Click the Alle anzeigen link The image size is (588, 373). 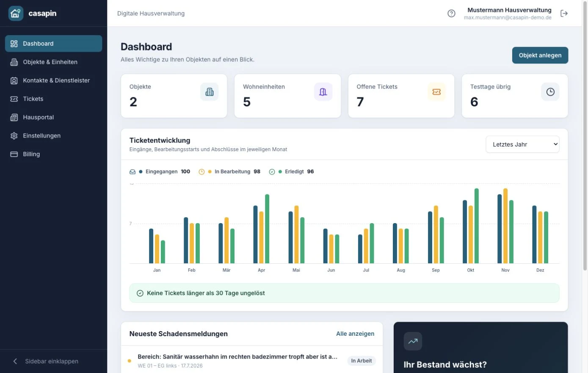(355, 334)
